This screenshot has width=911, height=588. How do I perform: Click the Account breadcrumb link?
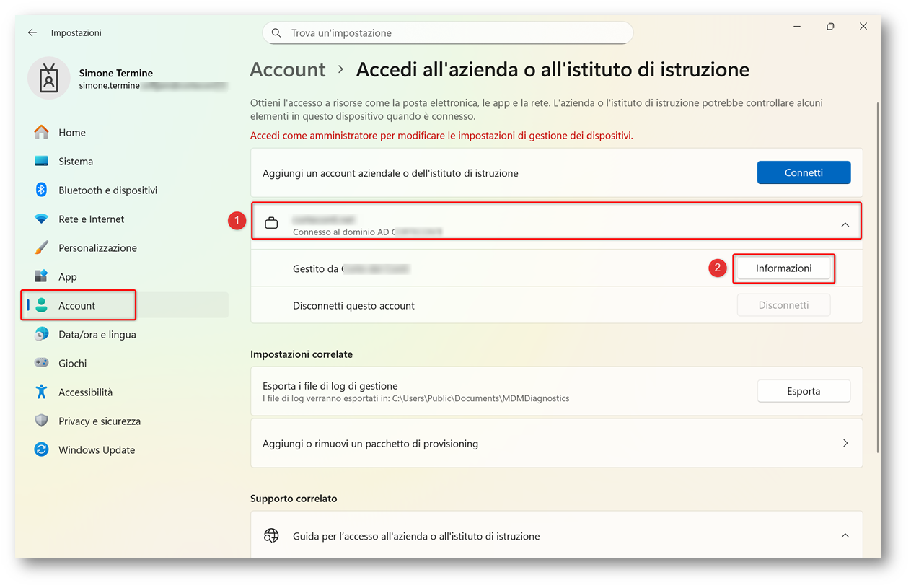(x=288, y=69)
